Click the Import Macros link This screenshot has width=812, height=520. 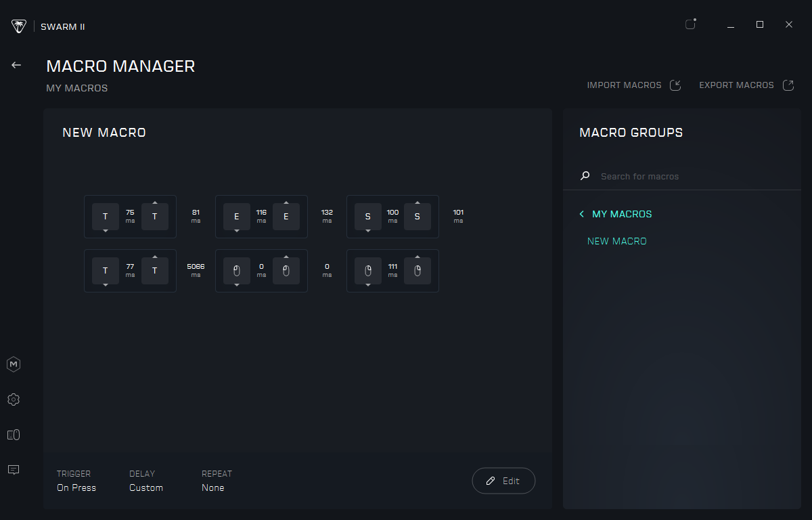point(624,85)
